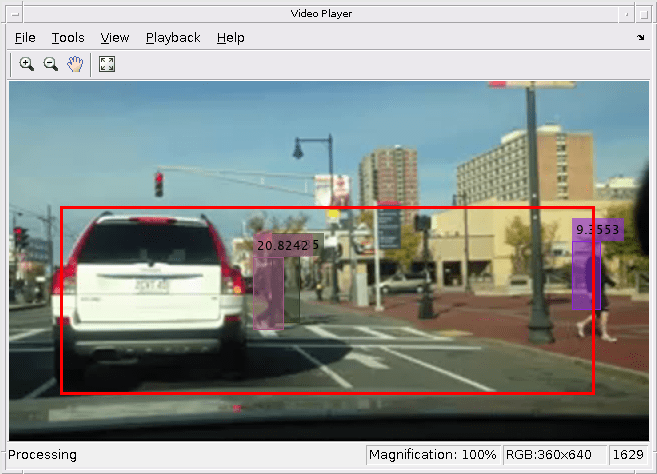This screenshot has height=474, width=657.
Task: Minimize the Video Player window
Action: 627,14
